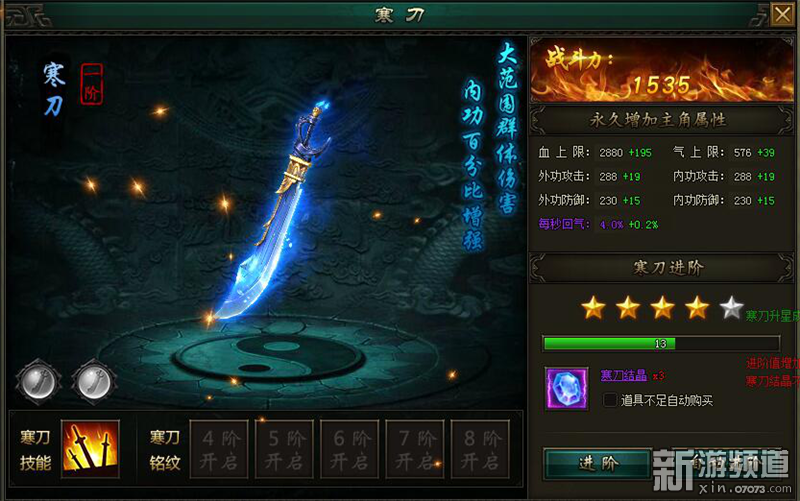This screenshot has width=800, height=501.
Task: Click the first gold star
Action: [x=593, y=308]
